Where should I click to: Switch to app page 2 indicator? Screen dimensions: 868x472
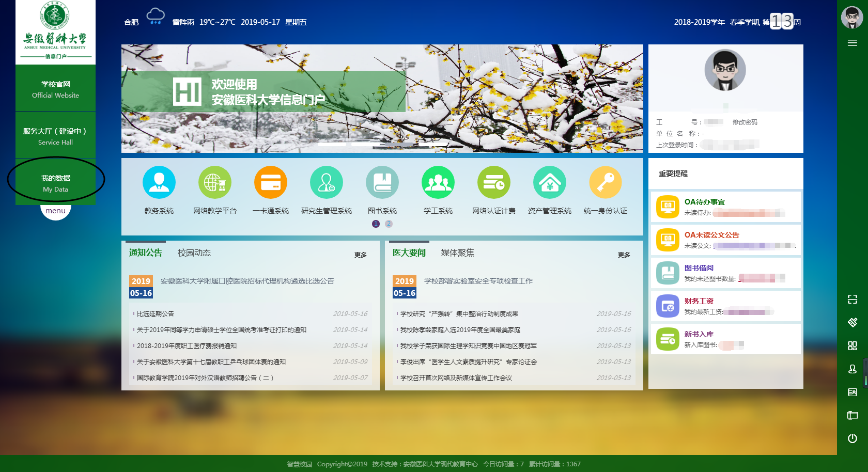(389, 224)
